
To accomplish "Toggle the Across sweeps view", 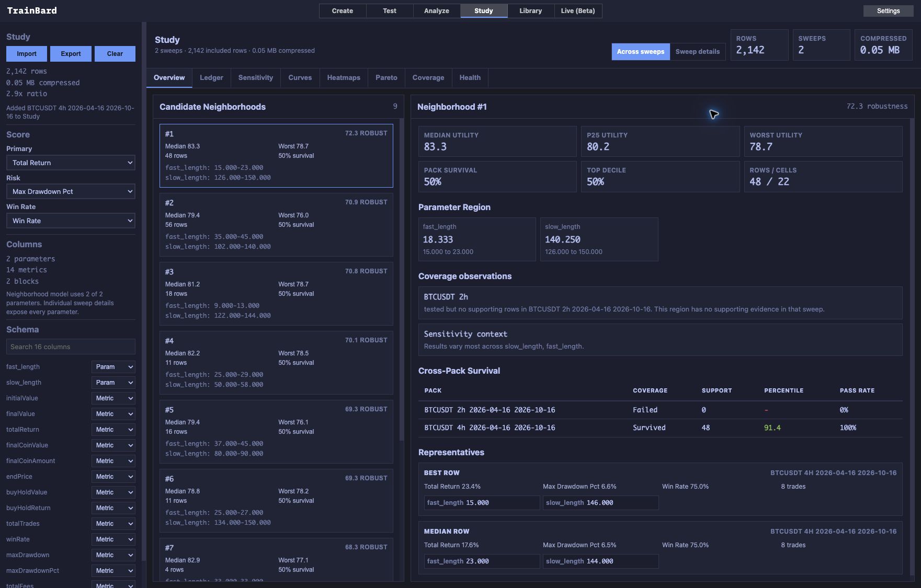I will click(x=641, y=52).
